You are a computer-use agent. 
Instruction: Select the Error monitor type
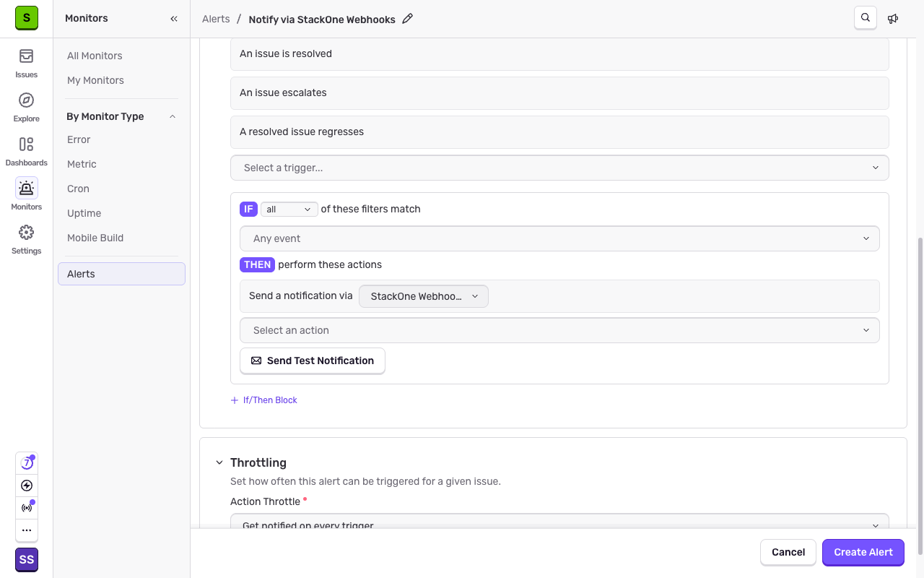point(79,139)
